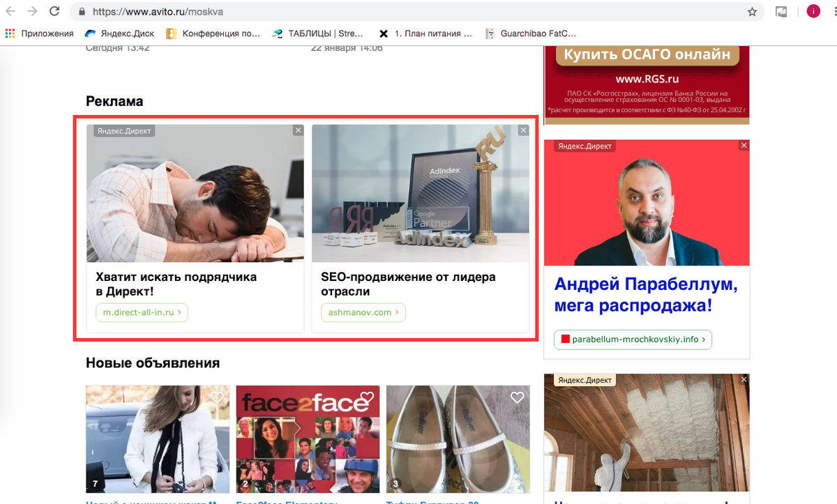The height and width of the screenshot is (504, 837).
Task: Favorite the silver shoes listing
Action: point(517,397)
